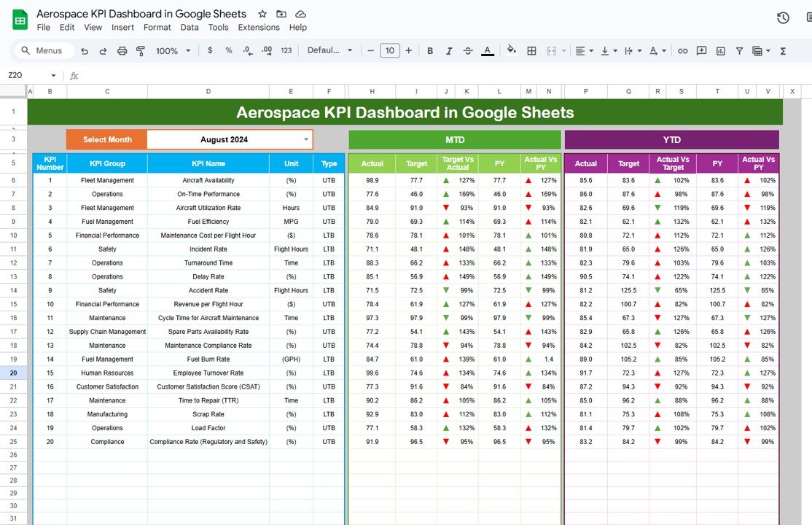Click the Select Month label
This screenshot has height=525, width=812.
107,139
